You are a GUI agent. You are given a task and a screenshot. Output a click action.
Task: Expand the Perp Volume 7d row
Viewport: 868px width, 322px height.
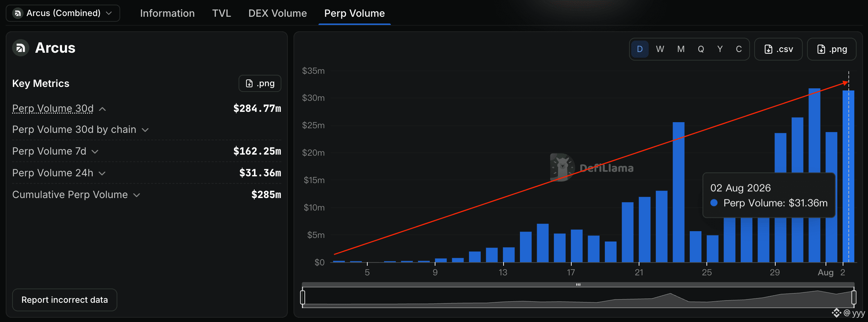(95, 152)
